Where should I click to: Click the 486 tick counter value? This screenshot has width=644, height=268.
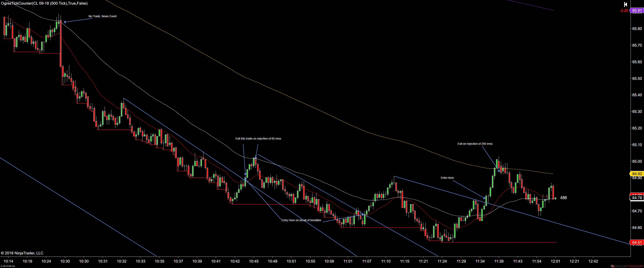[x=564, y=198]
